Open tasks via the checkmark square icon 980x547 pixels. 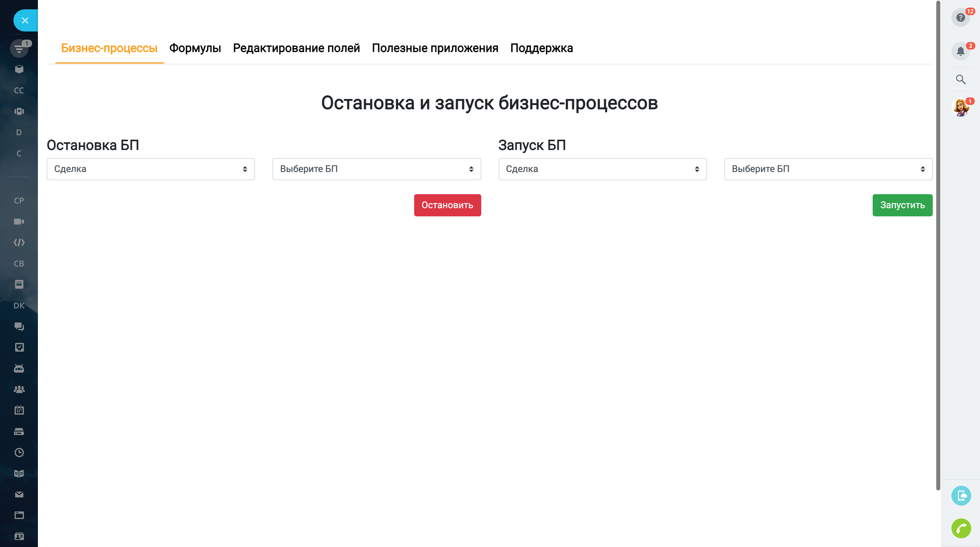click(x=19, y=347)
